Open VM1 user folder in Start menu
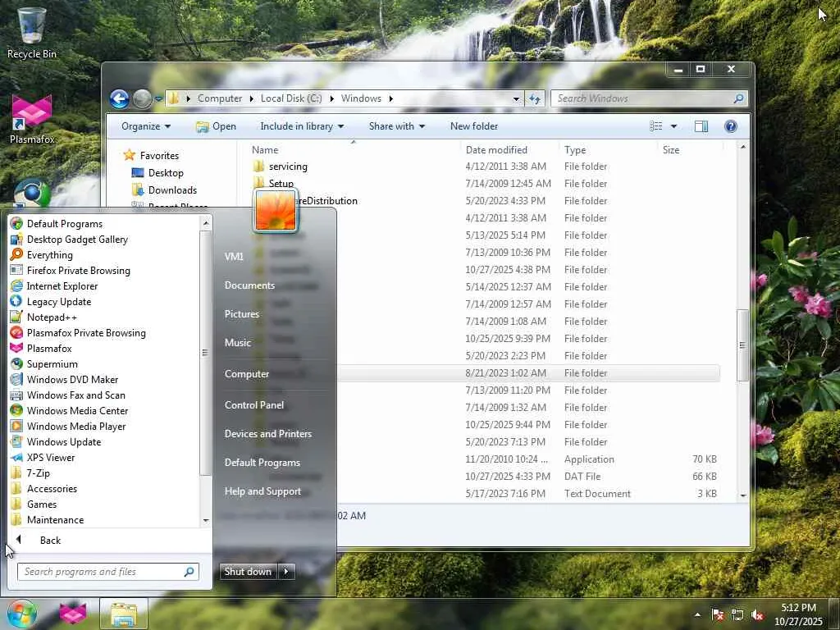Screen dimensions: 840x630 (234, 257)
